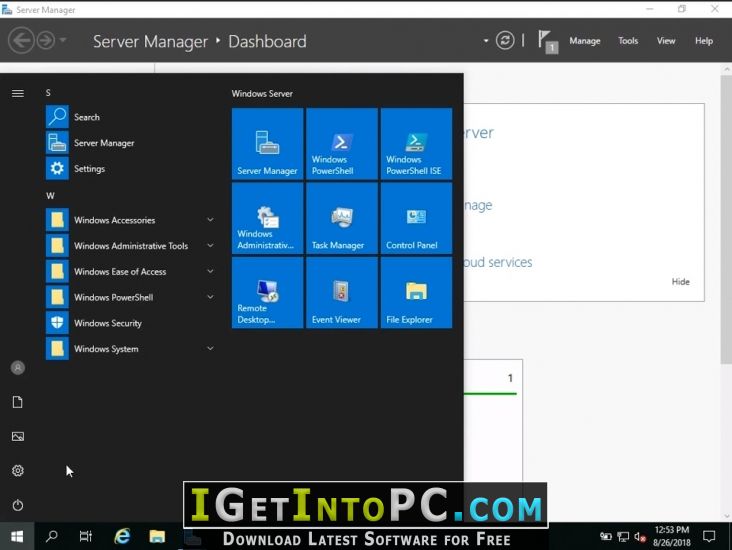The width and height of the screenshot is (732, 550).
Task: Click the Power icon in Start
Action: (18, 505)
